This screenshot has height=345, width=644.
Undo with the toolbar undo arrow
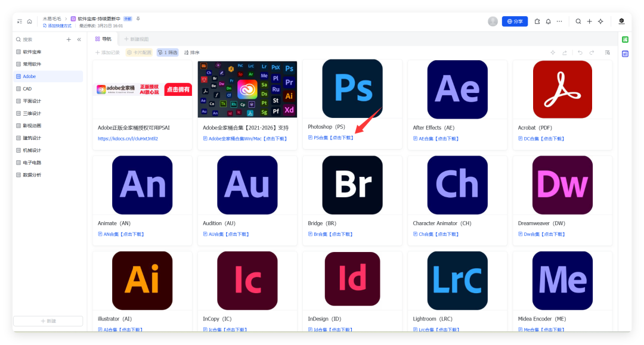(580, 52)
